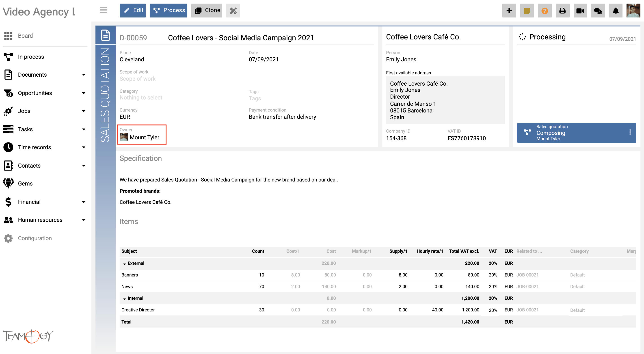This screenshot has width=644, height=354.
Task: Click the Opportunities funnel icon
Action: 8,93
